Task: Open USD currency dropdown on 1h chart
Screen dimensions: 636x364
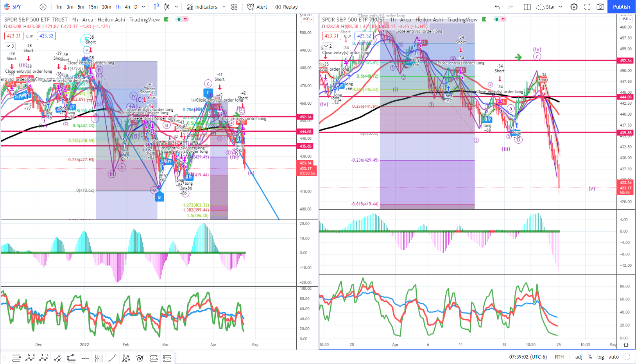Action: click(625, 19)
